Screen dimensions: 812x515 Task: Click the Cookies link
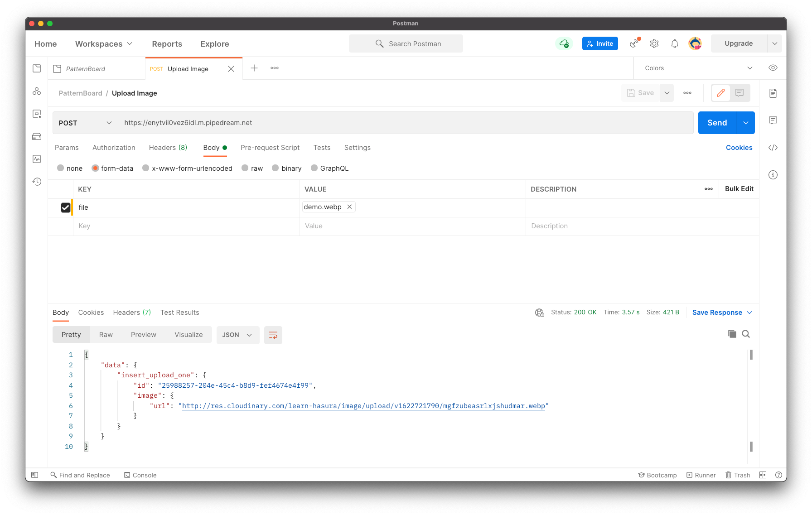pyautogui.click(x=739, y=148)
